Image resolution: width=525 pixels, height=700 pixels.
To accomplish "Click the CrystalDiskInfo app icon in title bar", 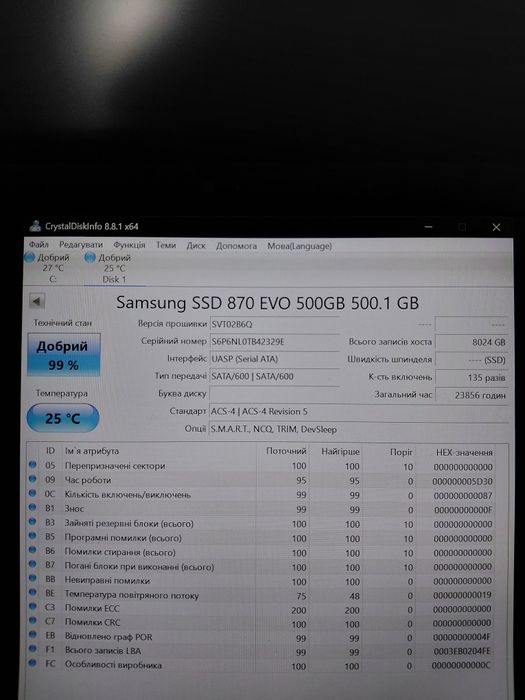I will [35, 226].
